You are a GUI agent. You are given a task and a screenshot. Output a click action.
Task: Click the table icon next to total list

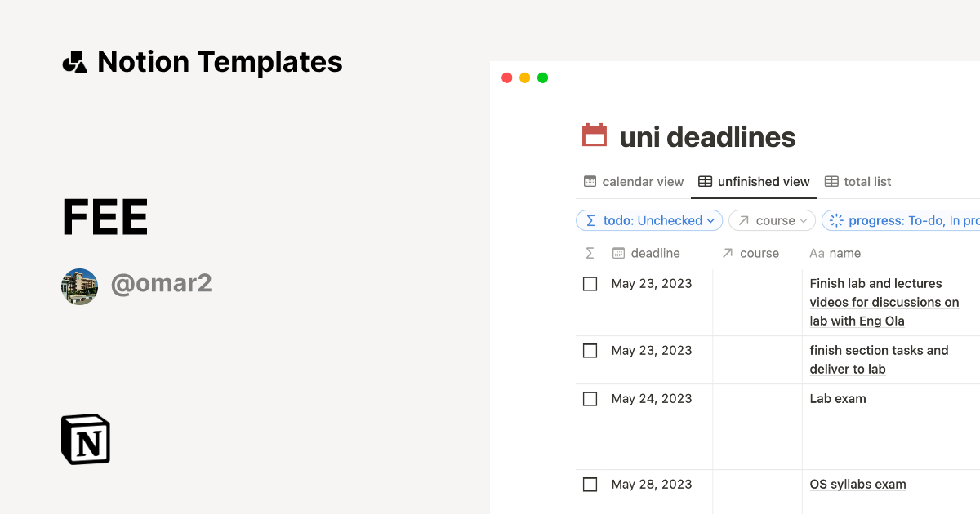(831, 181)
